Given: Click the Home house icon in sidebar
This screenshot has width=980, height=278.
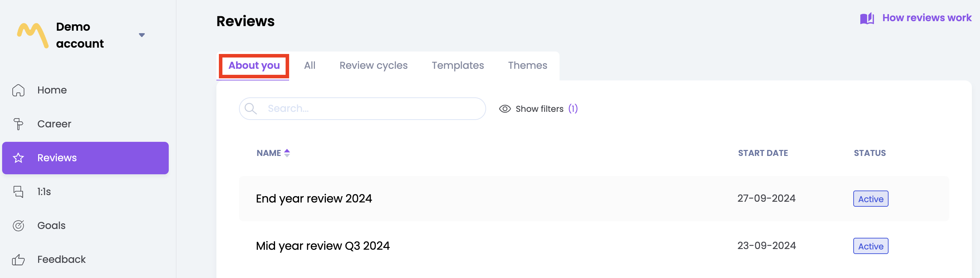Looking at the screenshot, I should [18, 90].
